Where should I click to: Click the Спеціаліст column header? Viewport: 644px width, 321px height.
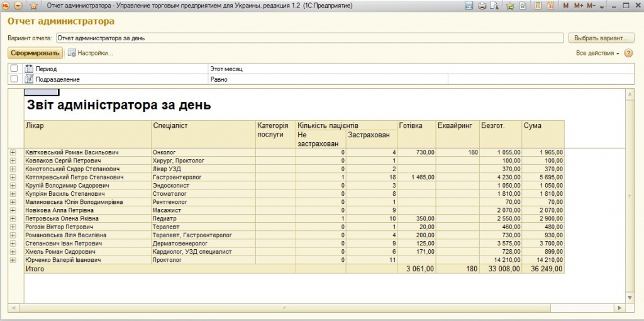204,134
